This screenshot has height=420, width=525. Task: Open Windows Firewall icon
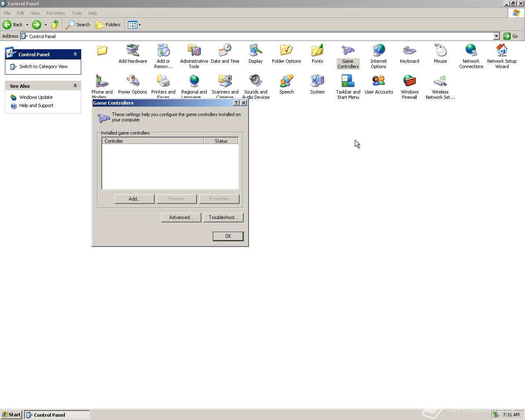click(409, 87)
